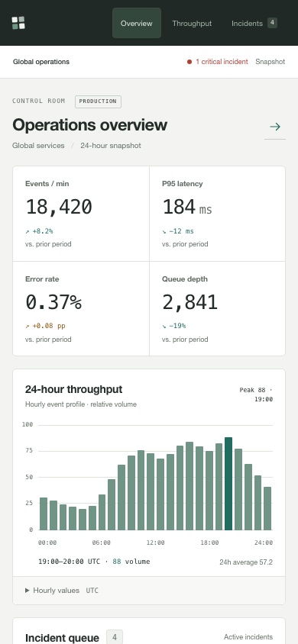The width and height of the screenshot is (298, 644).
Task: Select the lowest bar near 04:00
Action: (x=83, y=519)
